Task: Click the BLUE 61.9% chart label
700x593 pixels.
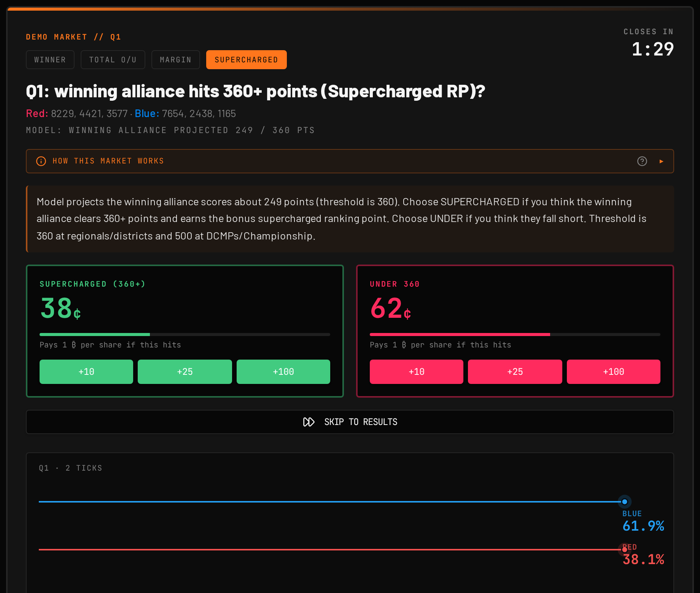Action: (x=643, y=522)
